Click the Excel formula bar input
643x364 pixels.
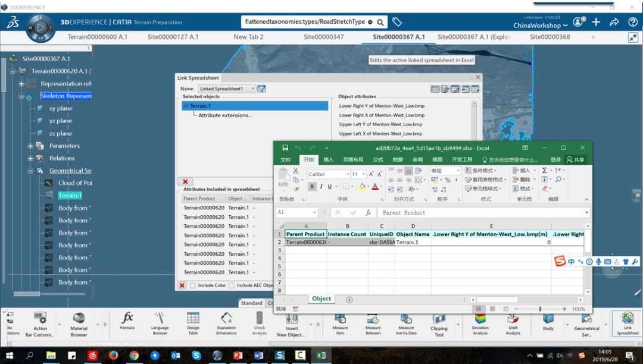click(x=482, y=212)
